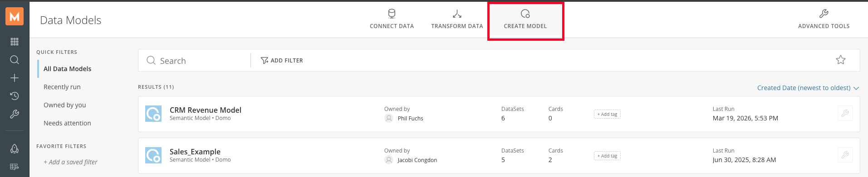
Task: Click Add tag on Sales_Example row
Action: (x=607, y=156)
